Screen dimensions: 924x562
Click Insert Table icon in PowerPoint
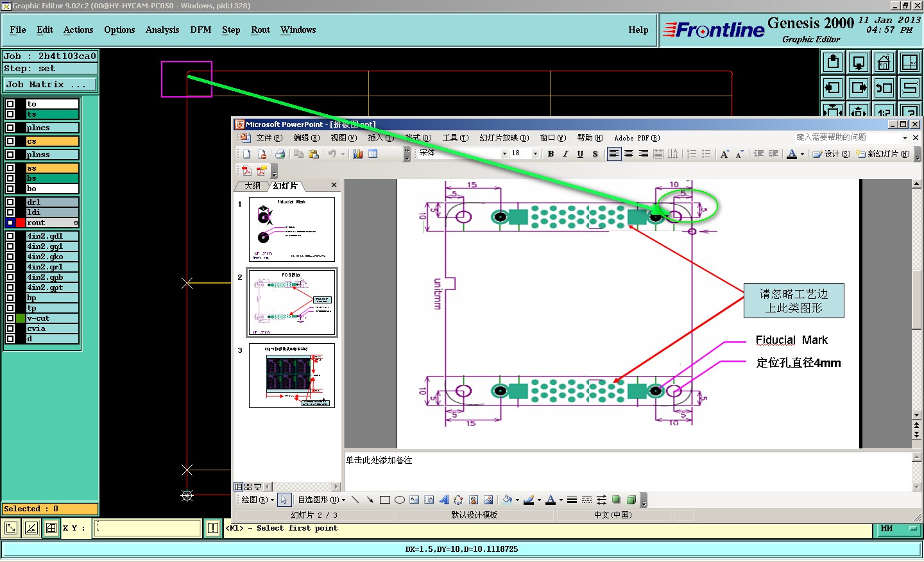click(x=373, y=154)
